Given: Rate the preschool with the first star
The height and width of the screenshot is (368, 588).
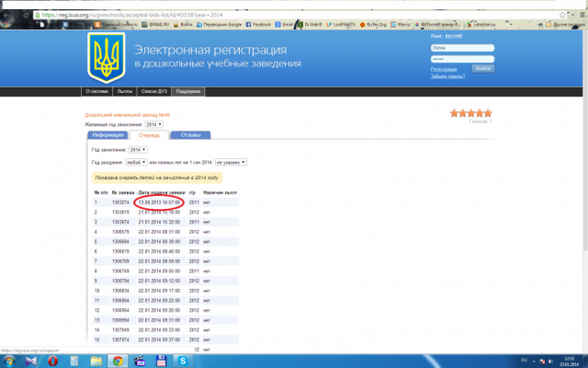Looking at the screenshot, I should (454, 113).
